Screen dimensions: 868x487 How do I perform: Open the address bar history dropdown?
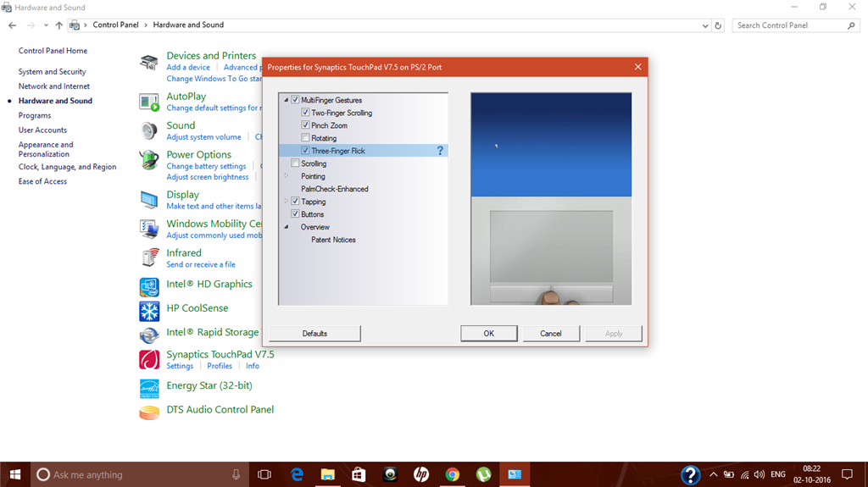[x=704, y=25]
